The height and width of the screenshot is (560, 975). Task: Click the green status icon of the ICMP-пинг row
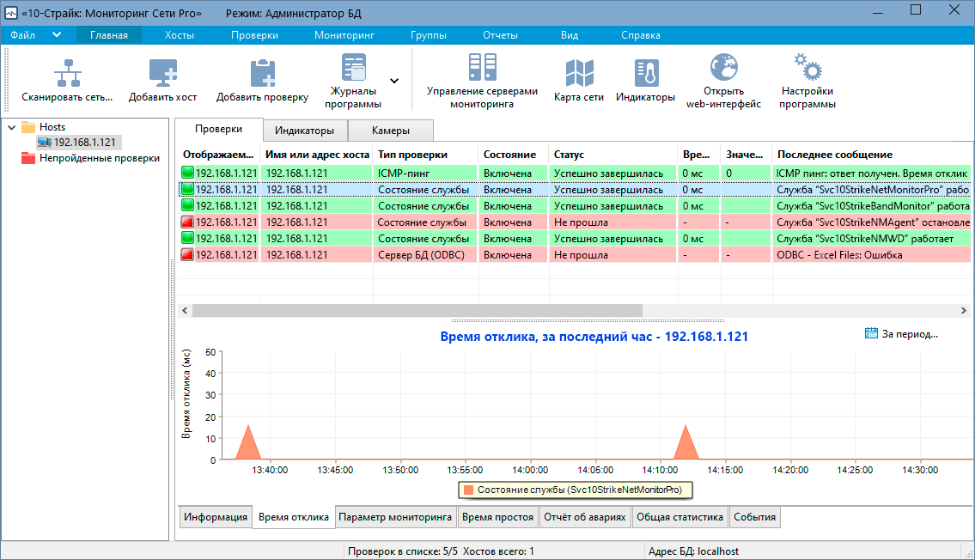(187, 173)
